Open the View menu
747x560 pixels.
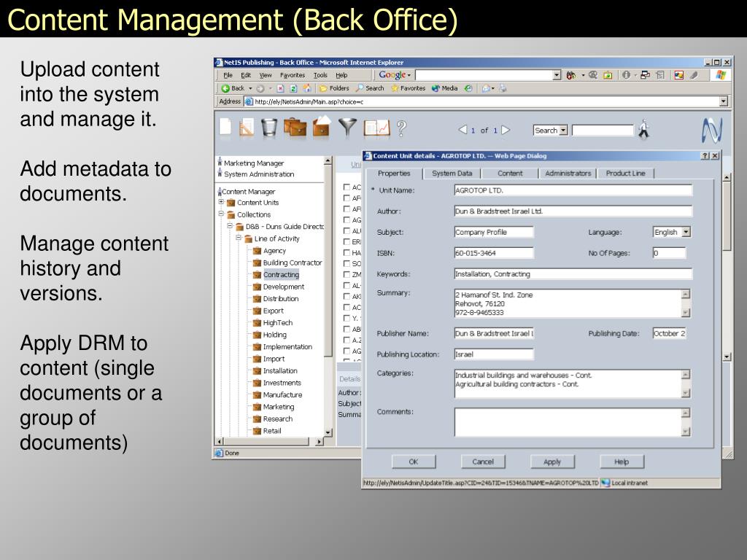click(266, 75)
